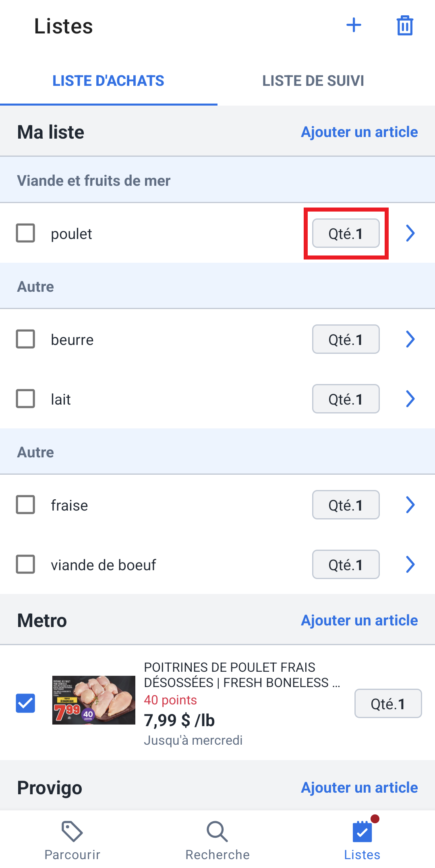435x868 pixels.
Task: Tap the trash icon to delete lists
Action: [x=405, y=25]
